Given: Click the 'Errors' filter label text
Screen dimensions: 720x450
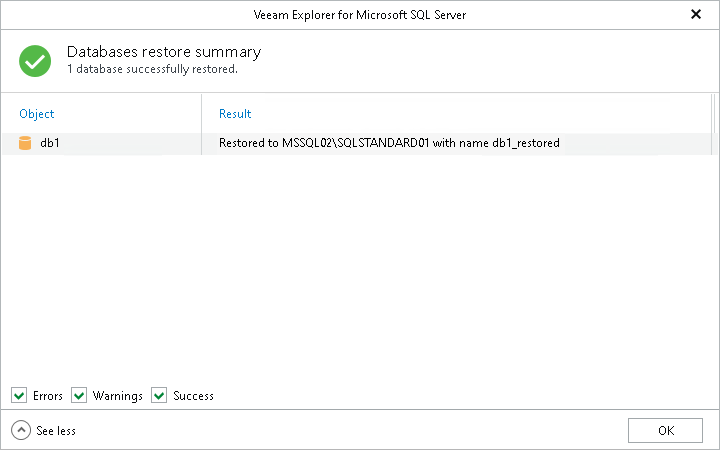Looking at the screenshot, I should pyautogui.click(x=48, y=396).
